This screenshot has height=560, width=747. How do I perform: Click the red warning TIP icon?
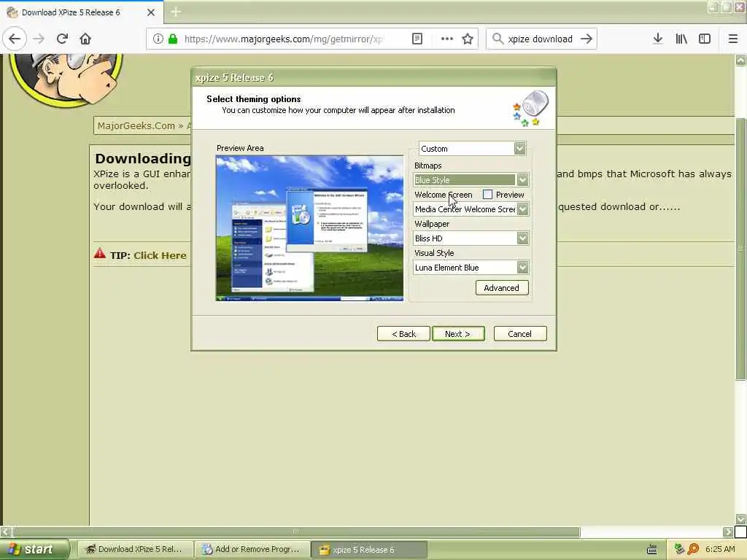tap(99, 253)
